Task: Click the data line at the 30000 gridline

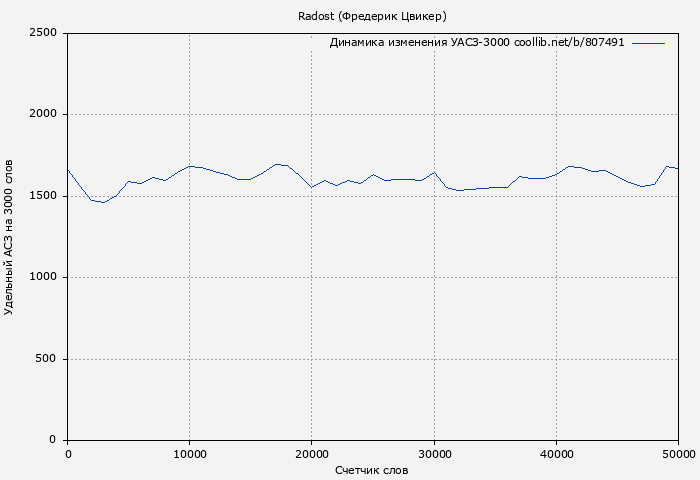Action: pos(433,172)
